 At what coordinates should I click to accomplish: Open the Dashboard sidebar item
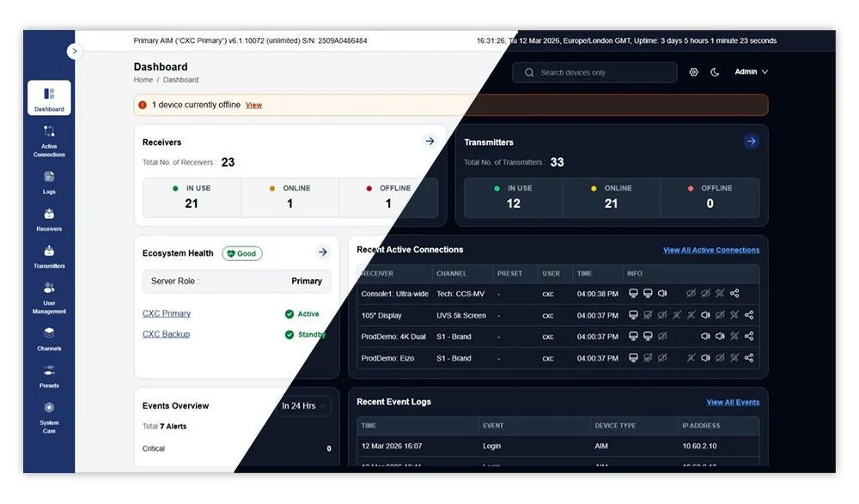[49, 98]
